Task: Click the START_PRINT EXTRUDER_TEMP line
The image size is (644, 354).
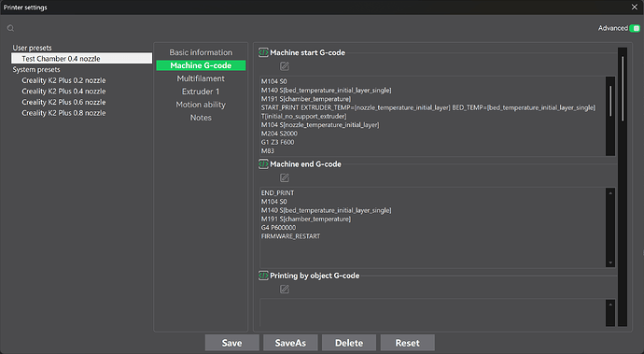Action: click(x=428, y=107)
